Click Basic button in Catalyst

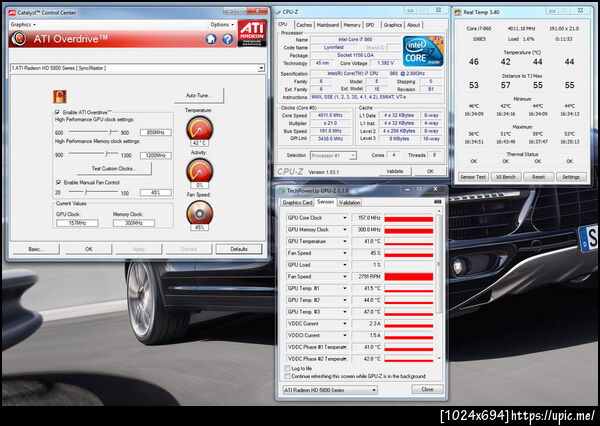[36, 249]
